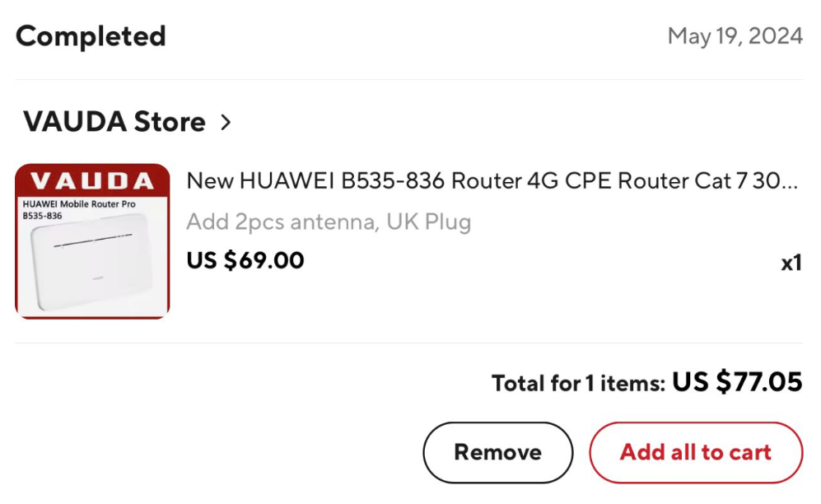
Task: Select the 'Add 2pcs antenna, UK Plug' variant text
Action: coord(329,222)
